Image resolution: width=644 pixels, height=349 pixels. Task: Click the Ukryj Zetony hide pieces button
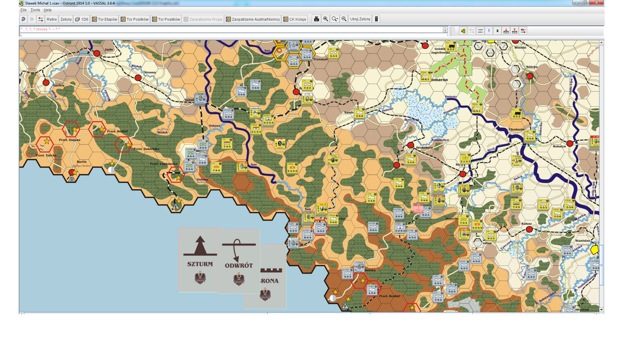(360, 19)
